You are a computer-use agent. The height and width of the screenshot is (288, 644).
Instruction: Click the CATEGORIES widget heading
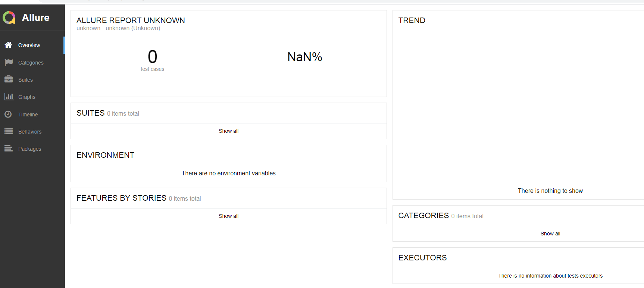pos(423,216)
